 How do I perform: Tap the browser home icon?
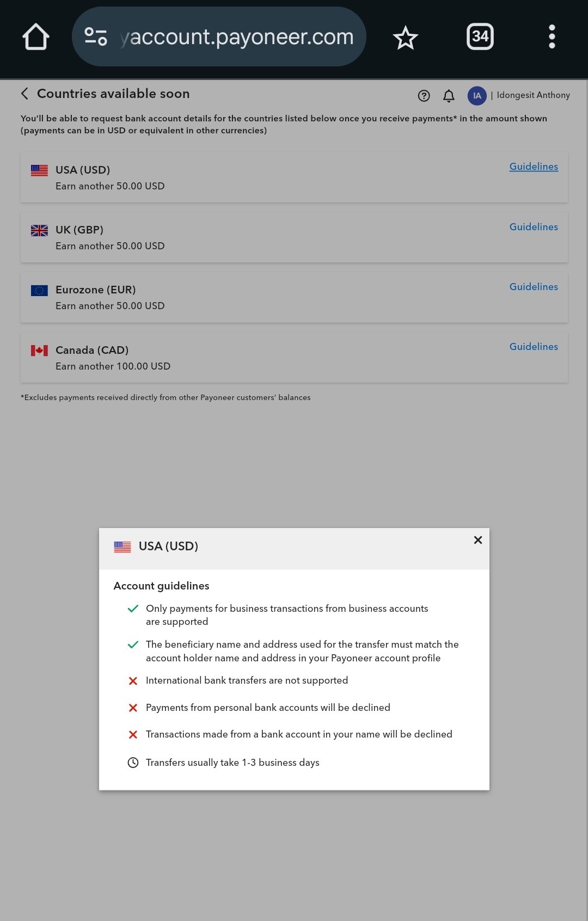pos(36,37)
